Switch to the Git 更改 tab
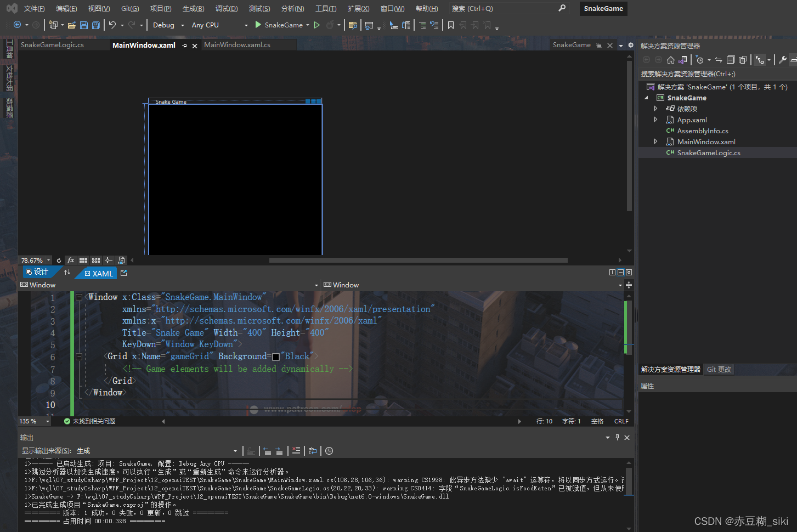The width and height of the screenshot is (797, 532). [719, 370]
